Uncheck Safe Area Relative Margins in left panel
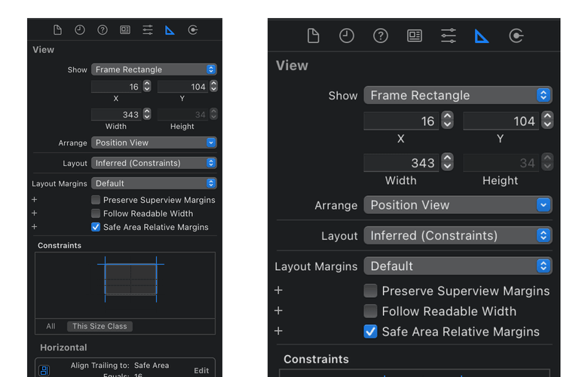 (96, 227)
